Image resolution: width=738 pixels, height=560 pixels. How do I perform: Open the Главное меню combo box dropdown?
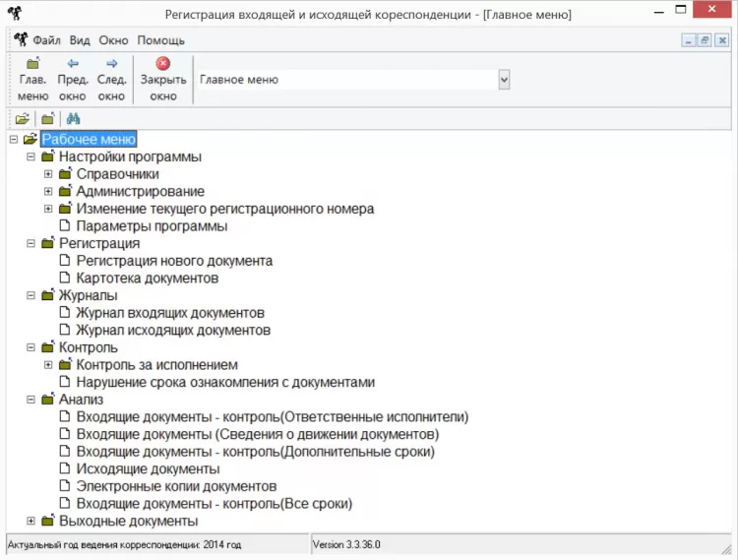tap(504, 80)
